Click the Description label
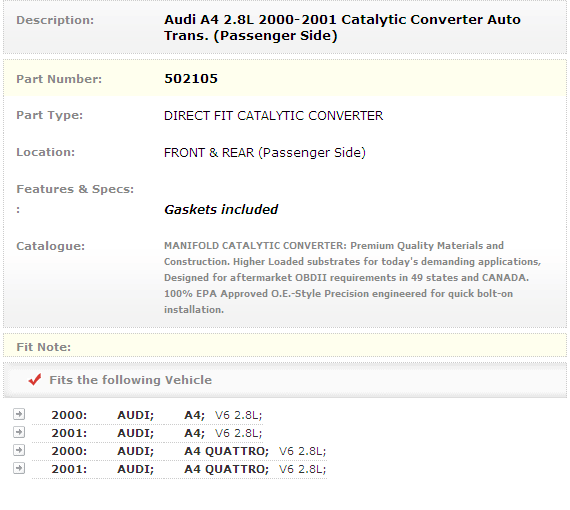The height and width of the screenshot is (510, 570). [55, 20]
